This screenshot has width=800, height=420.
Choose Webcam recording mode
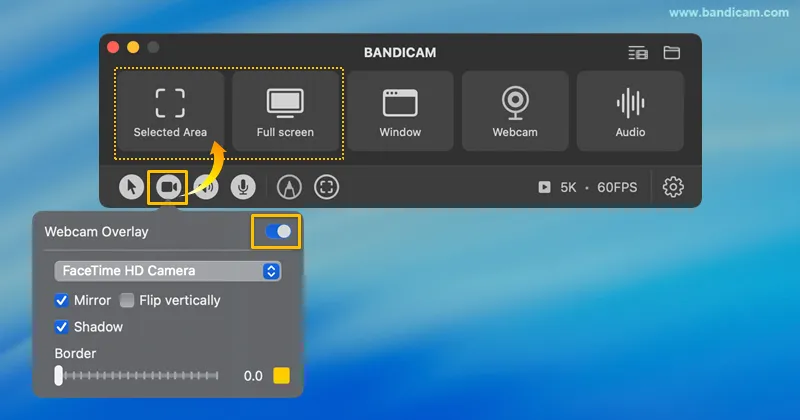[x=515, y=111]
